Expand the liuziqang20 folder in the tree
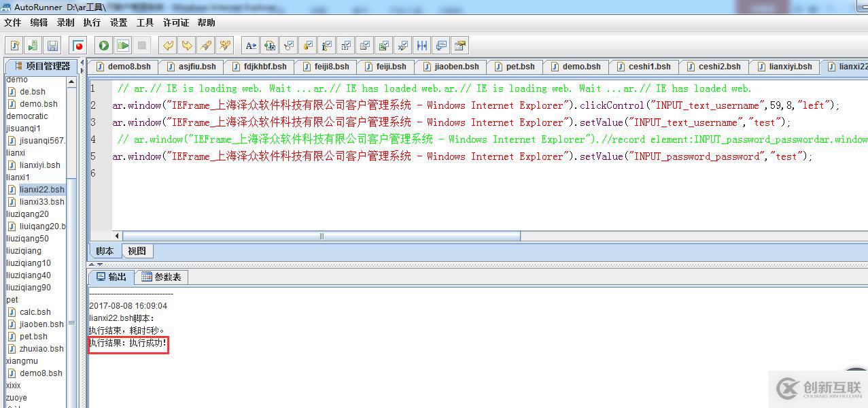The height and width of the screenshot is (408, 868). pos(27,214)
